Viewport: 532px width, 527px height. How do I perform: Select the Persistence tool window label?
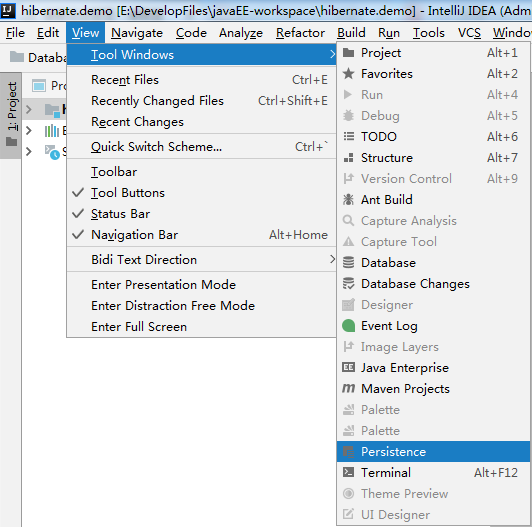pos(393,452)
